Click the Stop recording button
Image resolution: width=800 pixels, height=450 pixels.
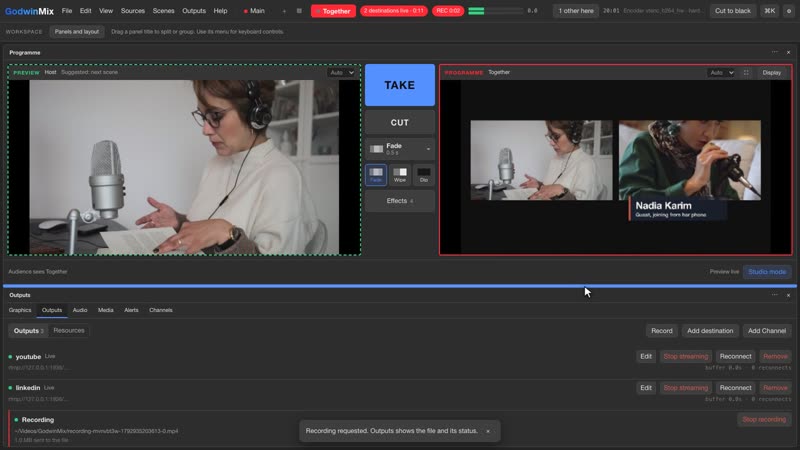pyautogui.click(x=764, y=419)
